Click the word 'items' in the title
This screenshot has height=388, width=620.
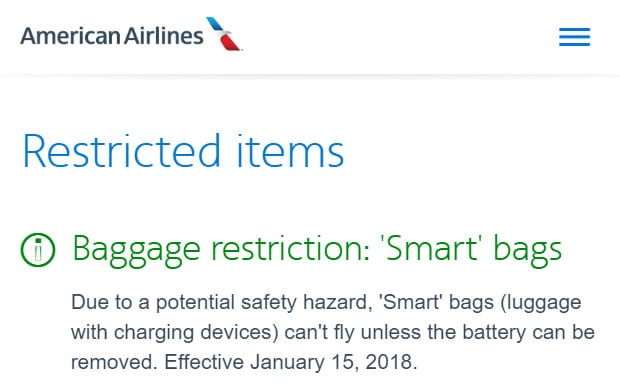click(290, 151)
